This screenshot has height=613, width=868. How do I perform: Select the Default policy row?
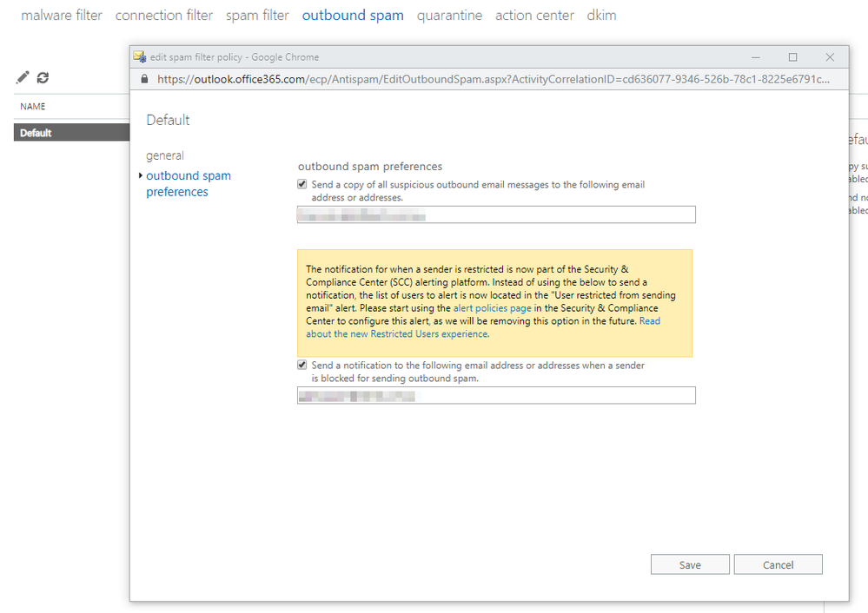(x=71, y=132)
